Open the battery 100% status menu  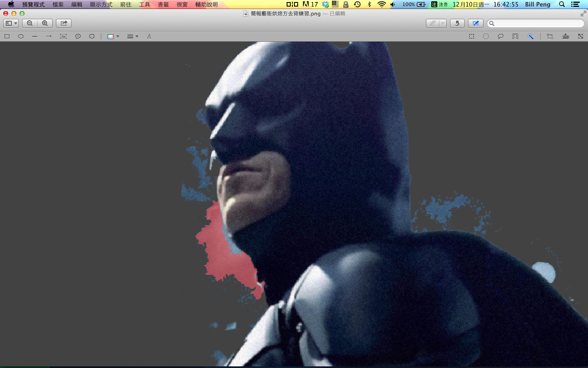414,4
